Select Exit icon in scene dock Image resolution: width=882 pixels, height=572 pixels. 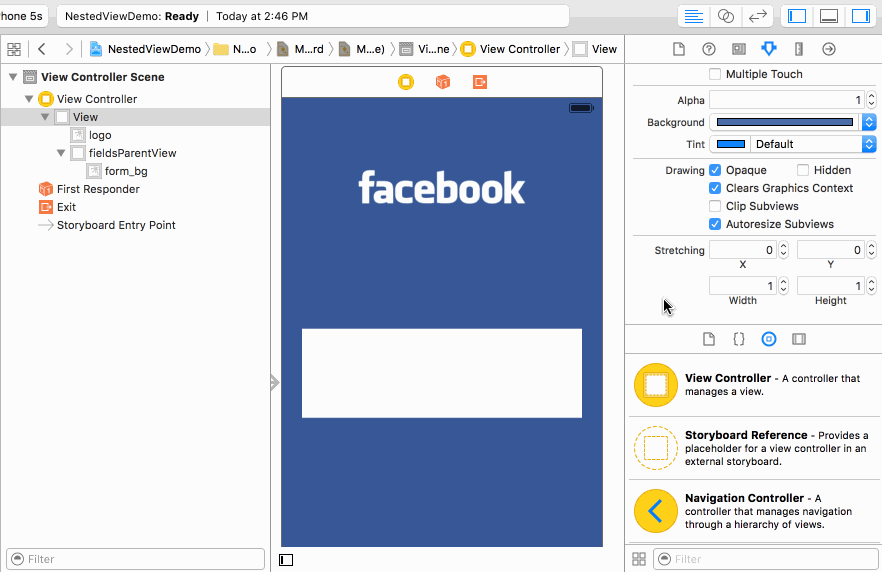480,82
